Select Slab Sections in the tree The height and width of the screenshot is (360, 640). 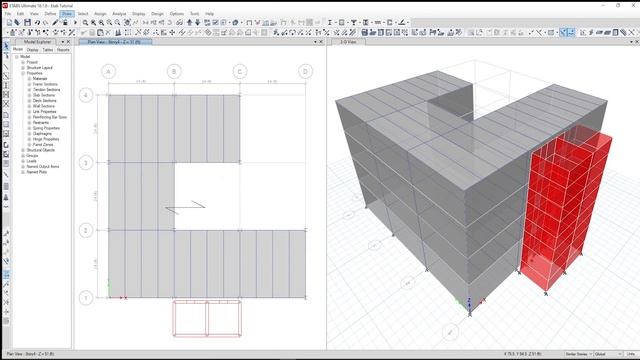[44, 95]
